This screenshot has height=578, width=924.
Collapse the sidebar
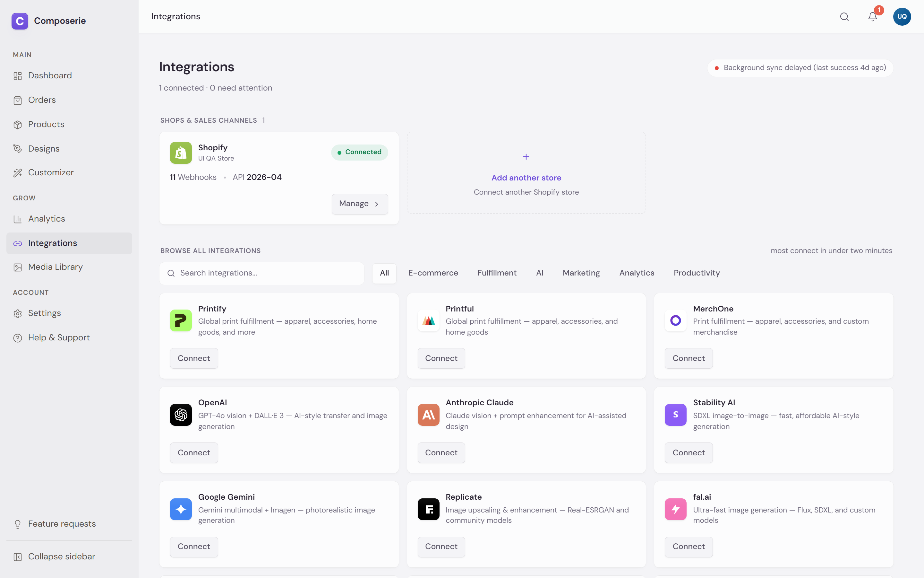click(x=69, y=556)
